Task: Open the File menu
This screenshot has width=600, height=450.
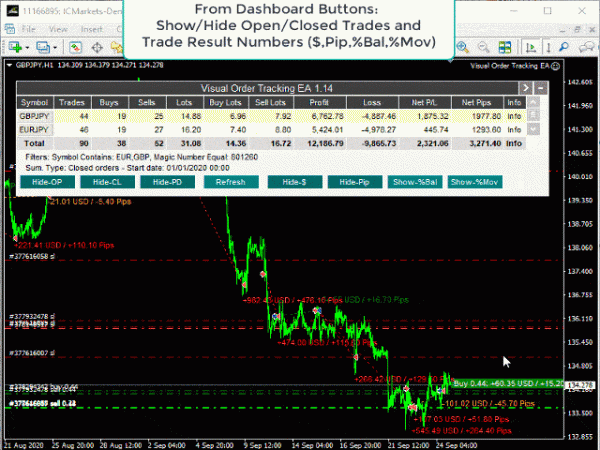Action: click(x=29, y=30)
